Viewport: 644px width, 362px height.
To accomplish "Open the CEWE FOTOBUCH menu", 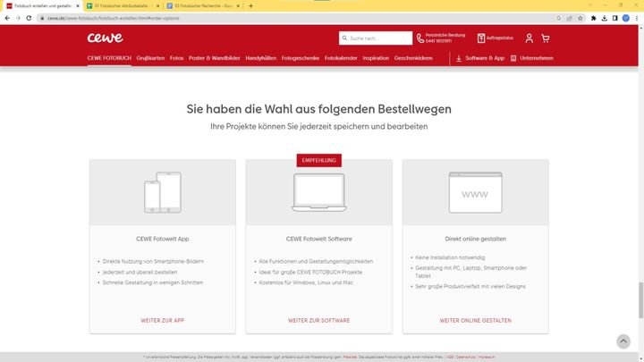I will (109, 58).
